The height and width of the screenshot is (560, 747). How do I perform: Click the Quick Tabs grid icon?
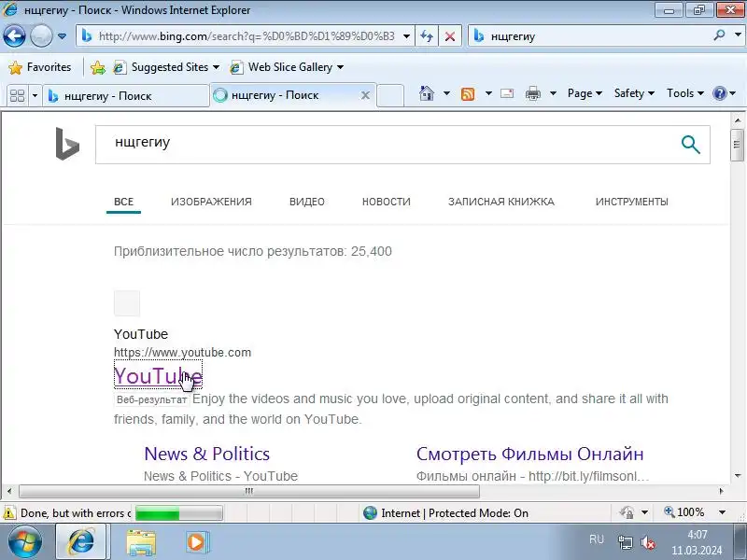(17, 96)
